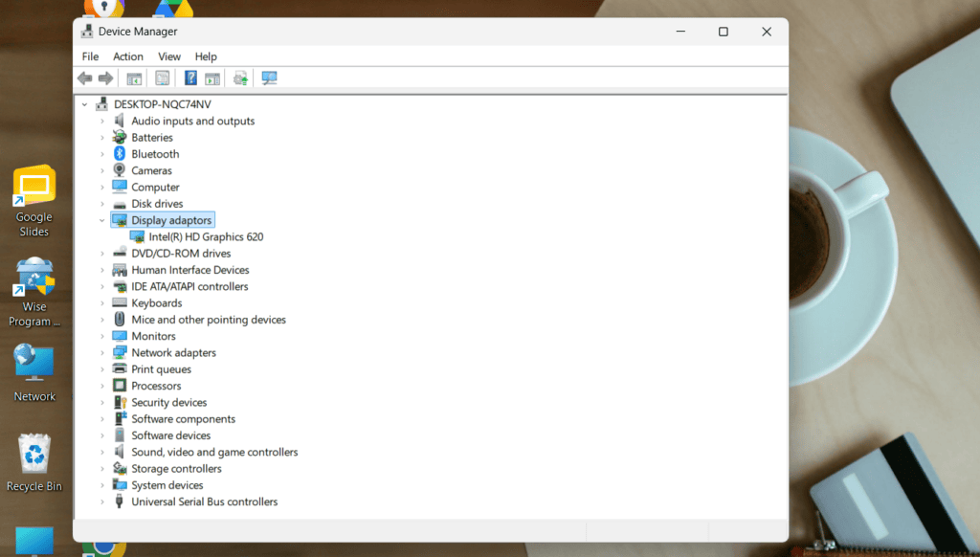Expand IDE ATA/ATAPI controllers
The height and width of the screenshot is (557, 980).
(x=101, y=286)
